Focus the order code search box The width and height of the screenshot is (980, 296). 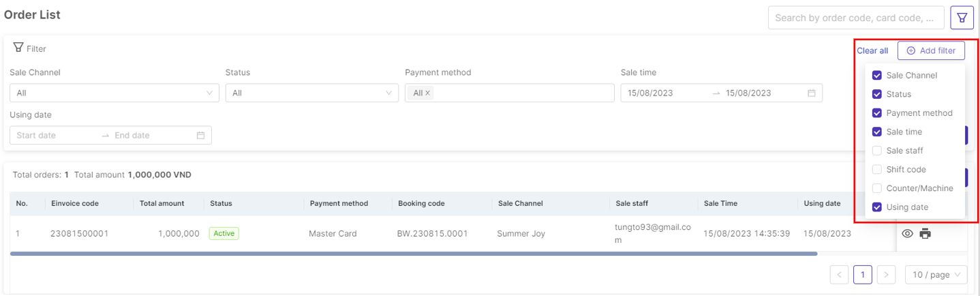point(855,18)
